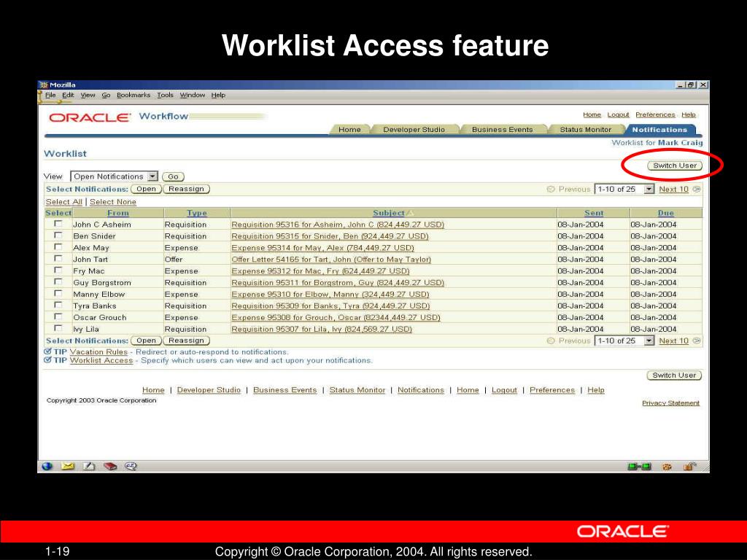
Task: Open the Tools menu
Action: click(x=166, y=96)
